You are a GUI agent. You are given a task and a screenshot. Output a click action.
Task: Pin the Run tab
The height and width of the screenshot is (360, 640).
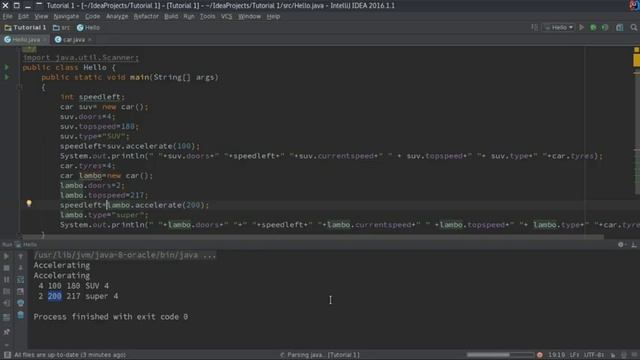pos(7,332)
